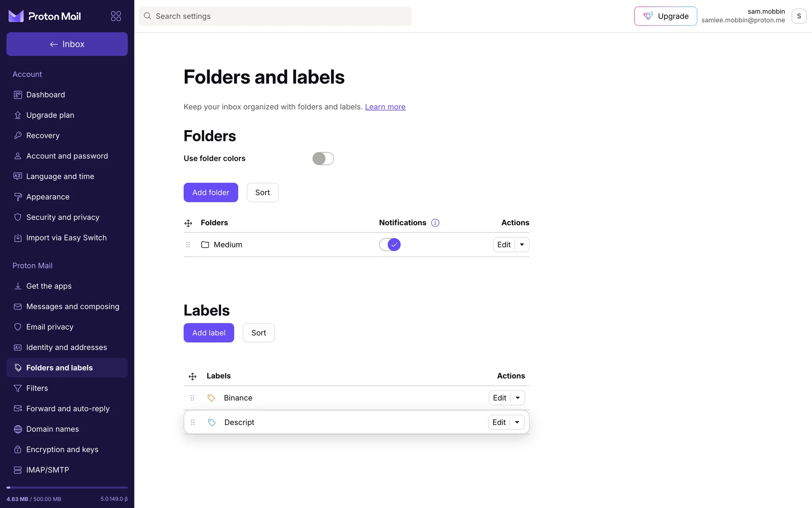Click the Add folder button
The image size is (812, 508).
[211, 193]
